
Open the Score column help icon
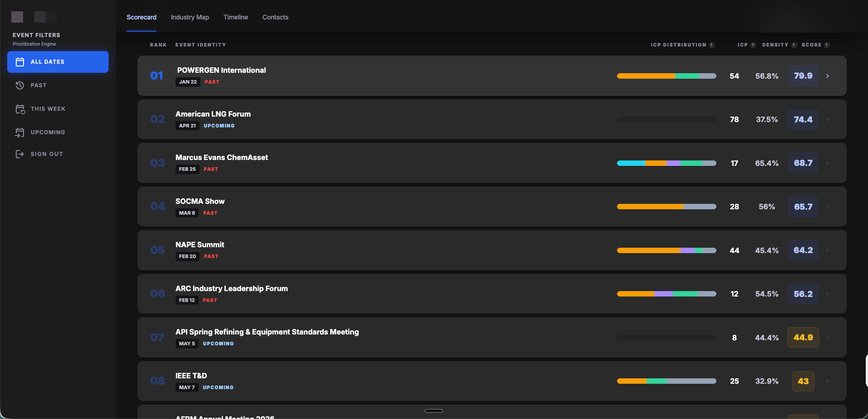pos(827,45)
